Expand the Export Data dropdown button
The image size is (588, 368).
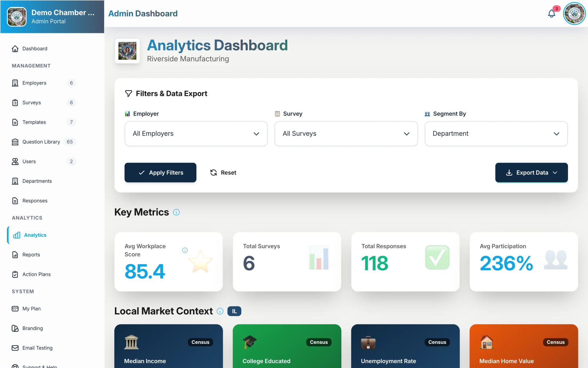click(532, 173)
